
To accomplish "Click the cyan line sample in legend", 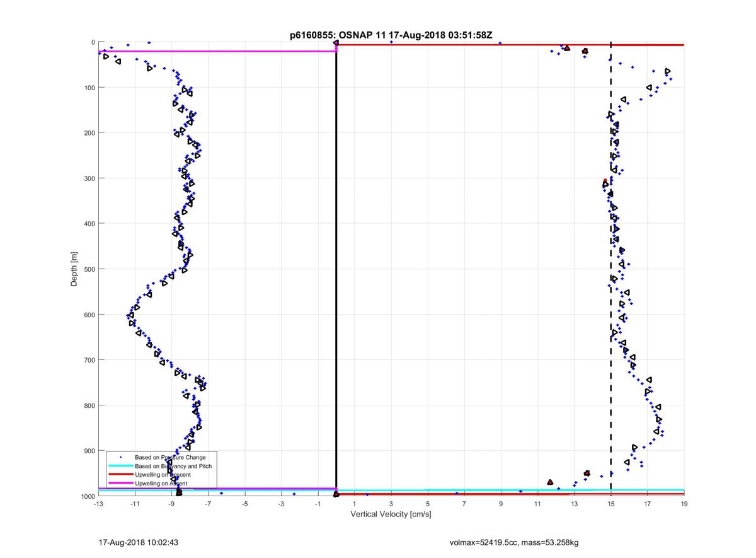I will point(120,466).
